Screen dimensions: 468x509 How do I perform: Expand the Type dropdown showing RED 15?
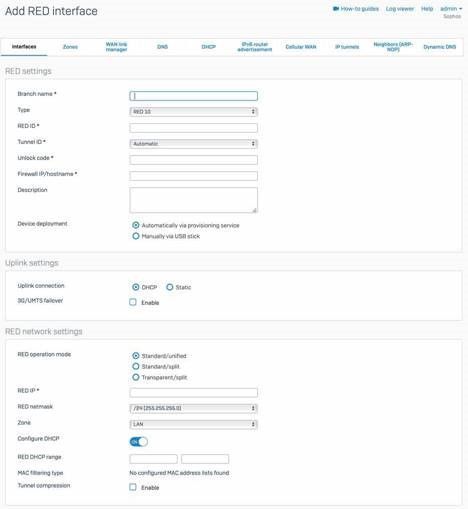point(193,112)
